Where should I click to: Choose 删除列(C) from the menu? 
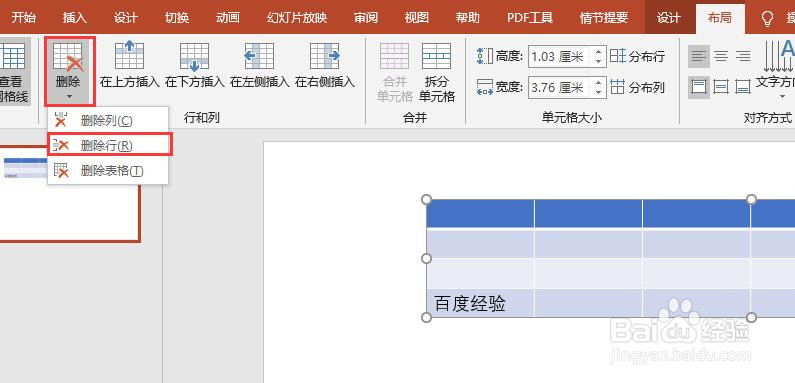coord(107,121)
